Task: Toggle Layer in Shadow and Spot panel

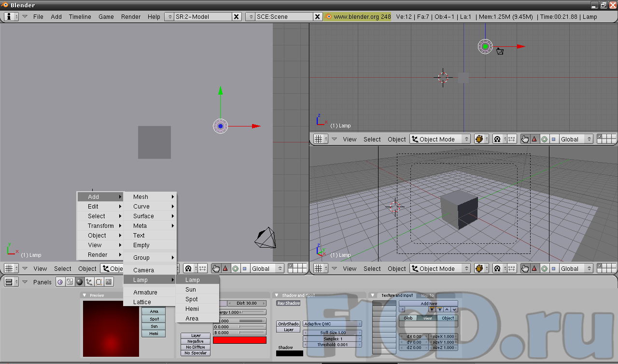Action: click(288, 330)
